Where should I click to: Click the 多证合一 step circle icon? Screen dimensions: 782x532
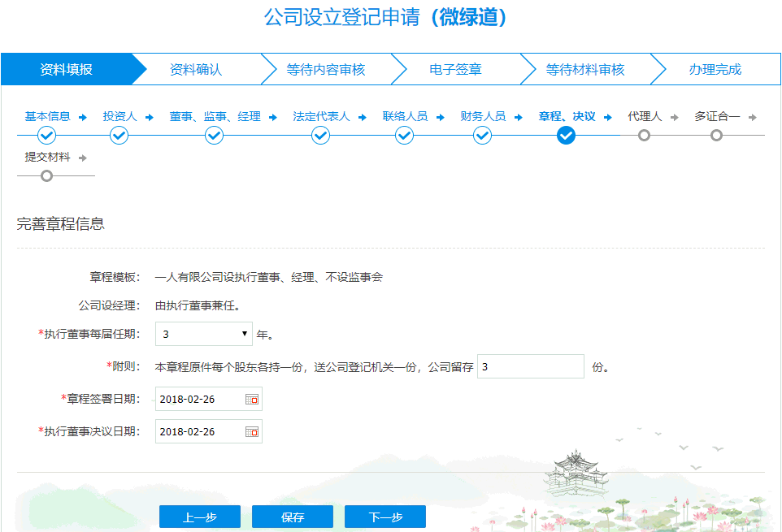pyautogui.click(x=716, y=136)
